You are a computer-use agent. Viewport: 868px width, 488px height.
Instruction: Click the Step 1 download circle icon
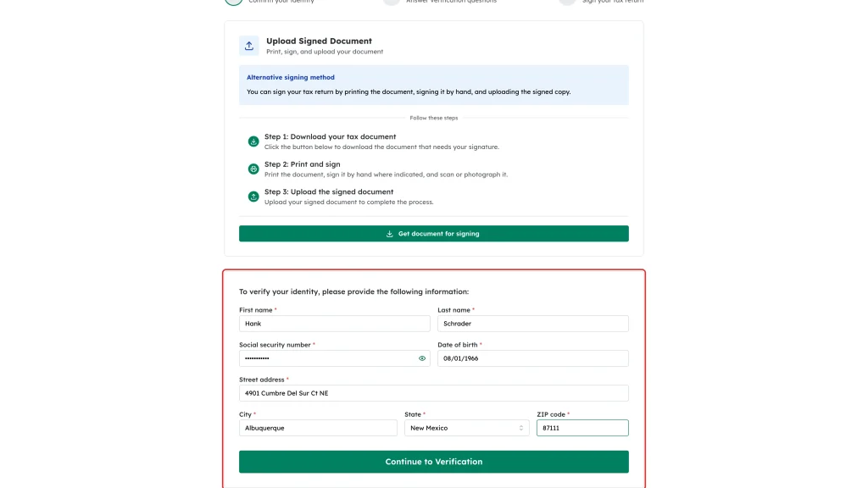coord(253,141)
